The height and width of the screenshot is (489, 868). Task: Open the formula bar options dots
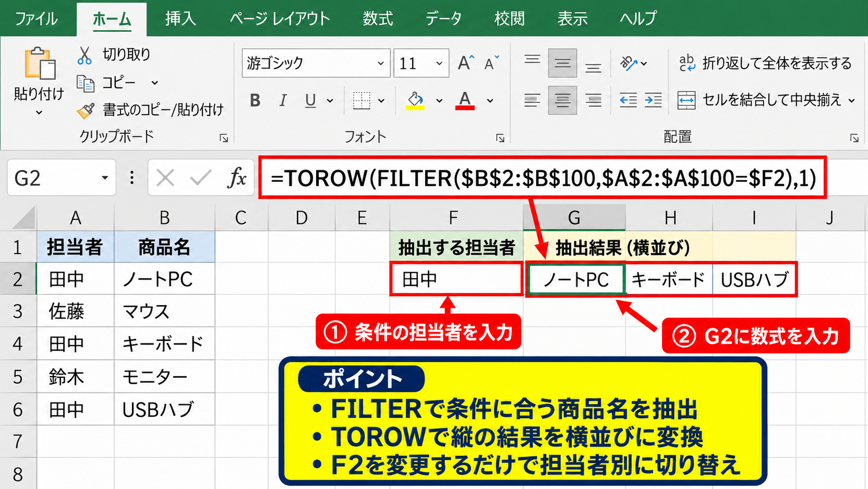click(x=132, y=178)
